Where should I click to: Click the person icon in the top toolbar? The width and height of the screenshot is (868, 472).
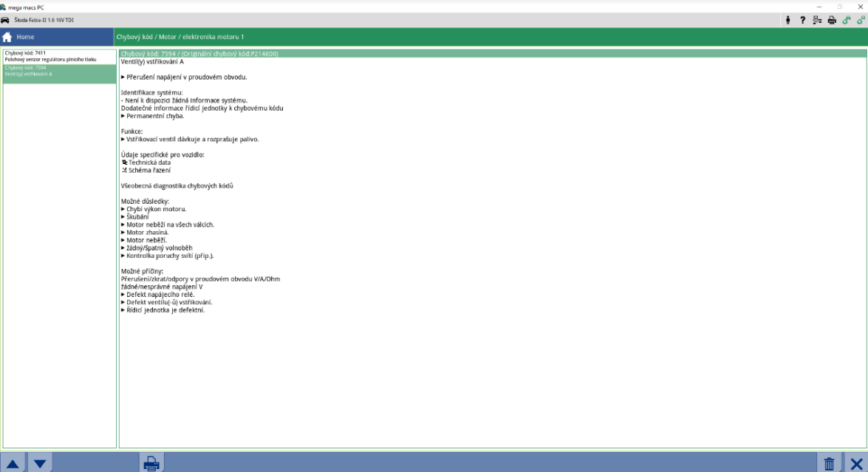click(787, 21)
